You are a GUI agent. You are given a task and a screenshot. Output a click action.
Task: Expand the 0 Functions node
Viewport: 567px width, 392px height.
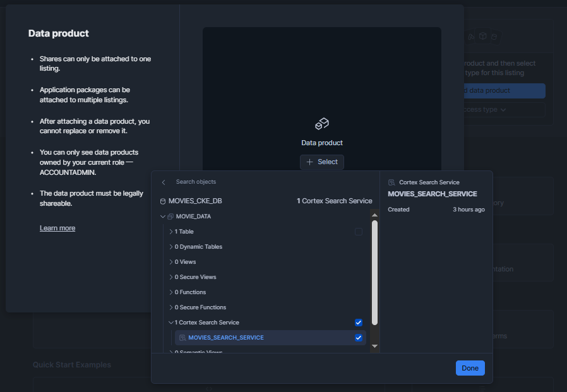click(171, 292)
